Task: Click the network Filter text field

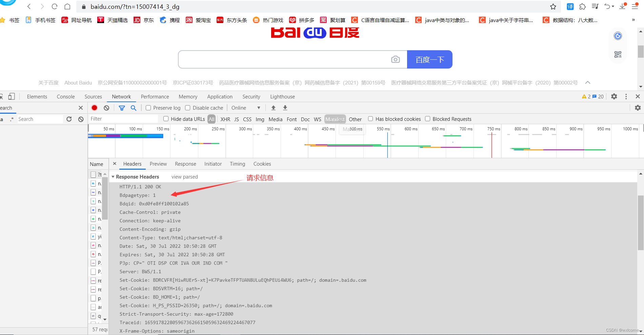Action: click(123, 119)
